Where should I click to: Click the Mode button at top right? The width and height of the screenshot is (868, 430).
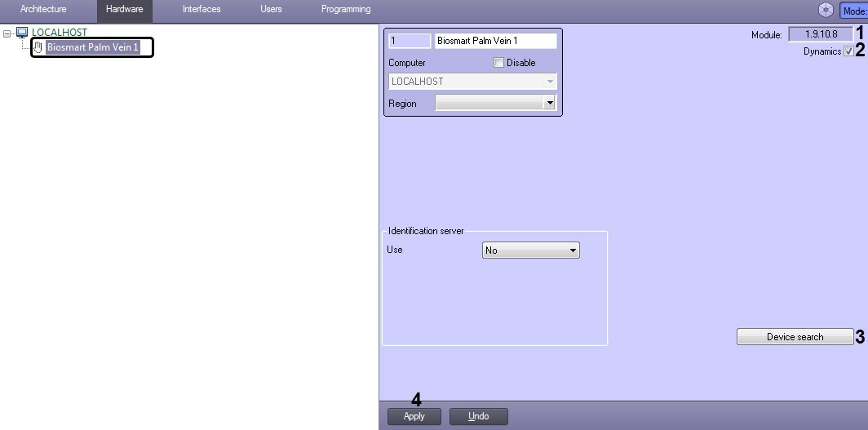click(x=853, y=11)
